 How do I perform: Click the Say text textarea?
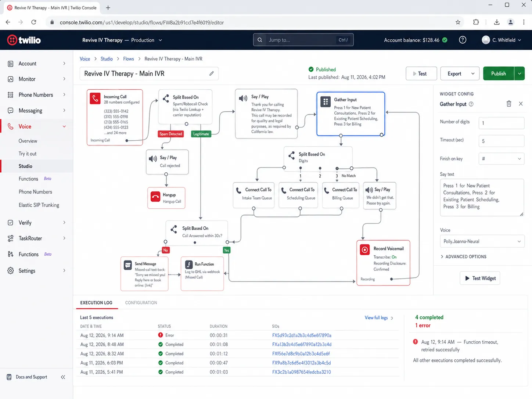(482, 198)
